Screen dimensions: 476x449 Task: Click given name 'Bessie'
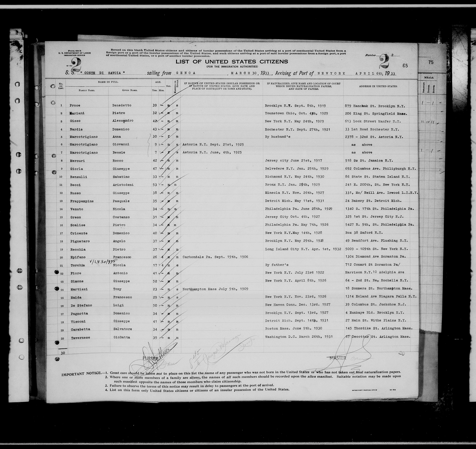[x=119, y=152]
